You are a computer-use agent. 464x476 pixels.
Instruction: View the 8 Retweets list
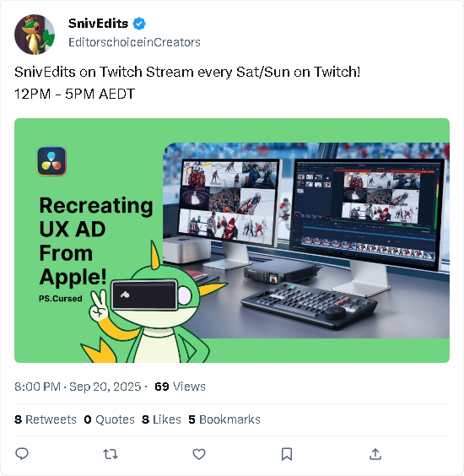click(x=46, y=419)
